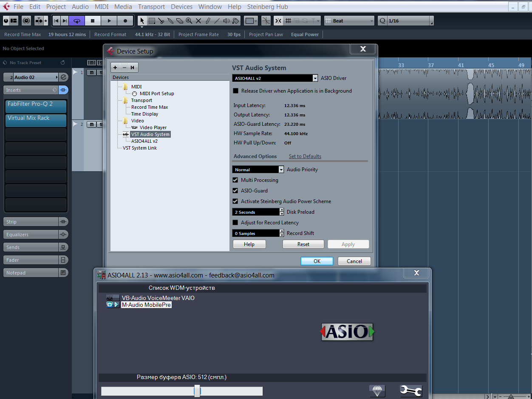The image size is (532, 399).
Task: Start playback with the Play button
Action: (x=109, y=20)
